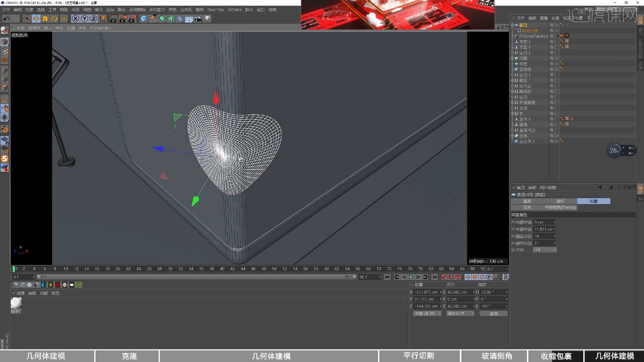Click the 收缩包裹 chapter button
Image resolution: width=644 pixels, height=362 pixels.
(x=556, y=356)
